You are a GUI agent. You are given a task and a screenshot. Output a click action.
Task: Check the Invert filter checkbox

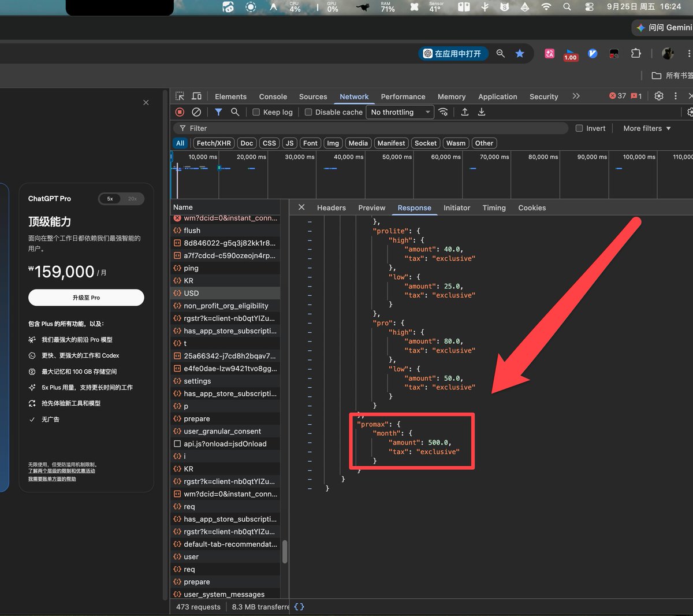click(x=579, y=128)
